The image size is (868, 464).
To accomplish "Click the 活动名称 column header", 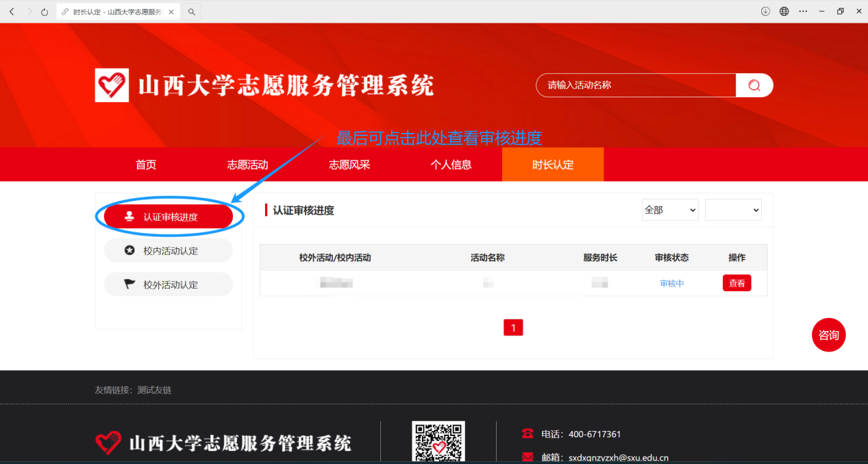I will (x=488, y=258).
